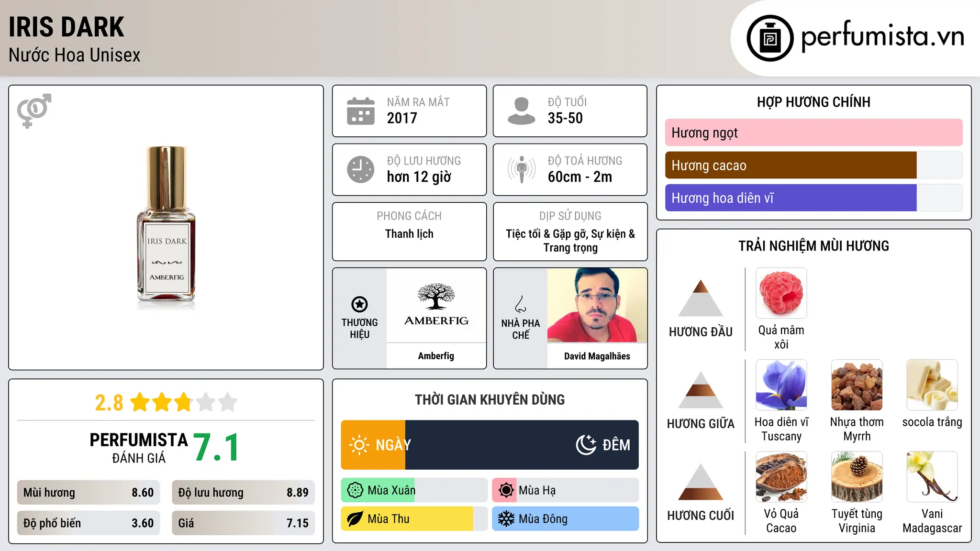This screenshot has height=551, width=980.
Task: Click the snowflake icon for Mùa Đông
Action: pos(506,519)
